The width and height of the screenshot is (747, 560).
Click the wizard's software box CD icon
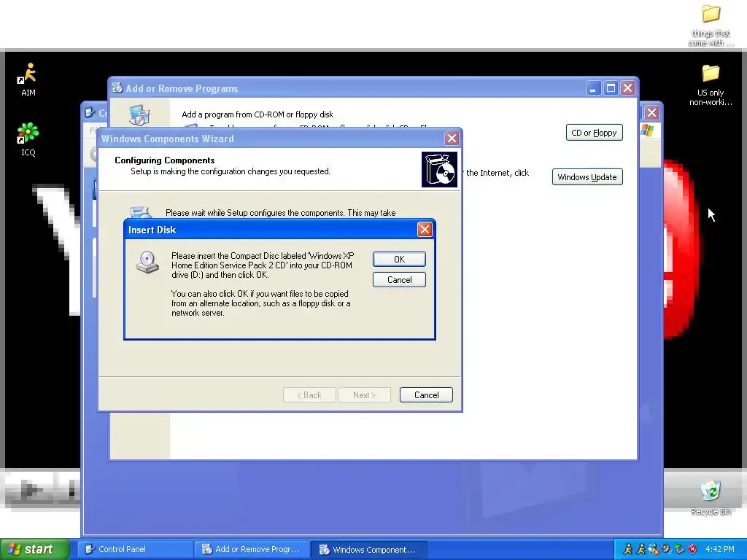(439, 169)
